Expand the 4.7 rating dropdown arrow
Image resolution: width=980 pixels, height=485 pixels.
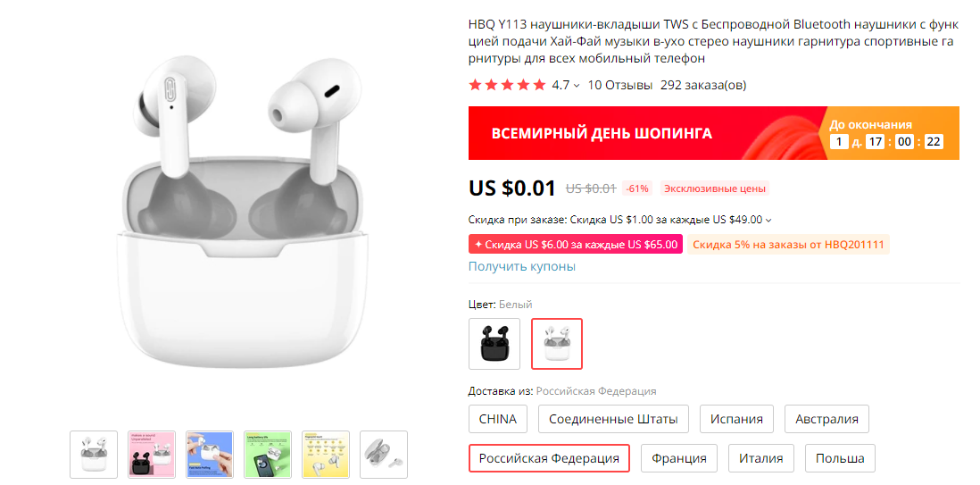pyautogui.click(x=577, y=86)
